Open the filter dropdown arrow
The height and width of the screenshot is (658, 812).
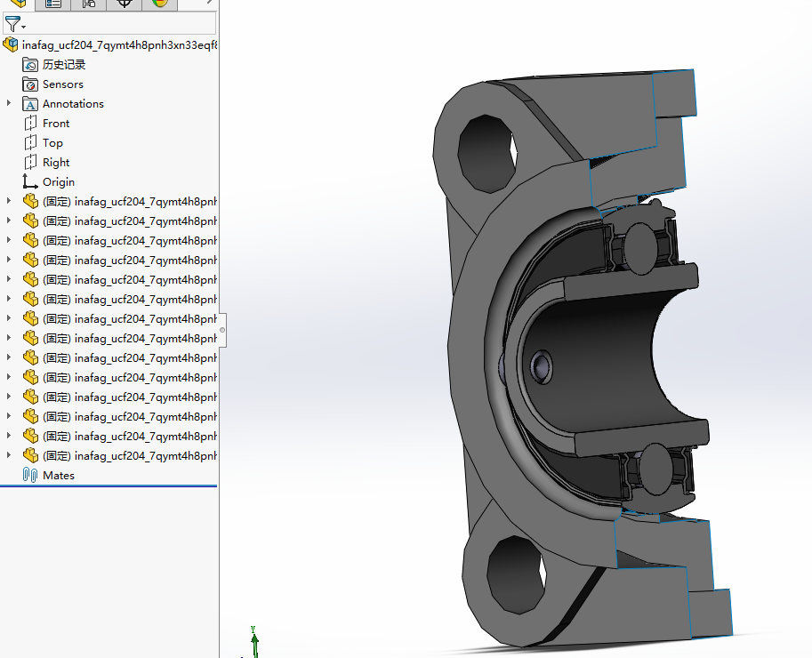coord(24,26)
